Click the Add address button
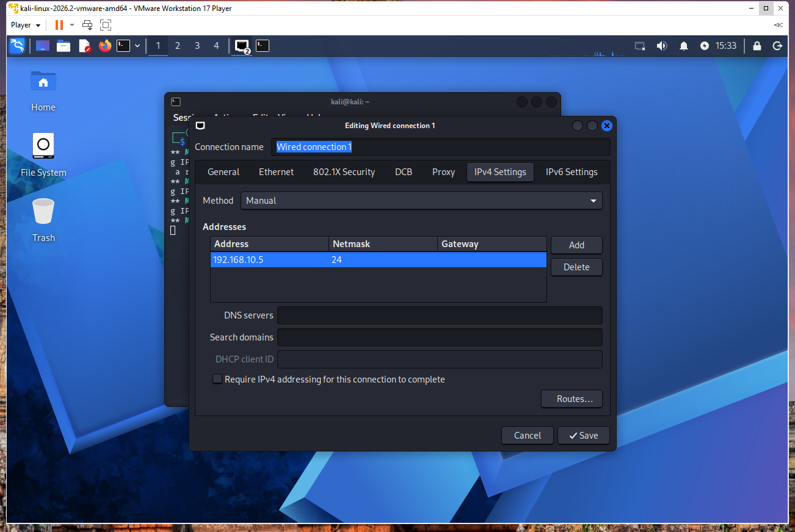The image size is (795, 532). point(576,245)
